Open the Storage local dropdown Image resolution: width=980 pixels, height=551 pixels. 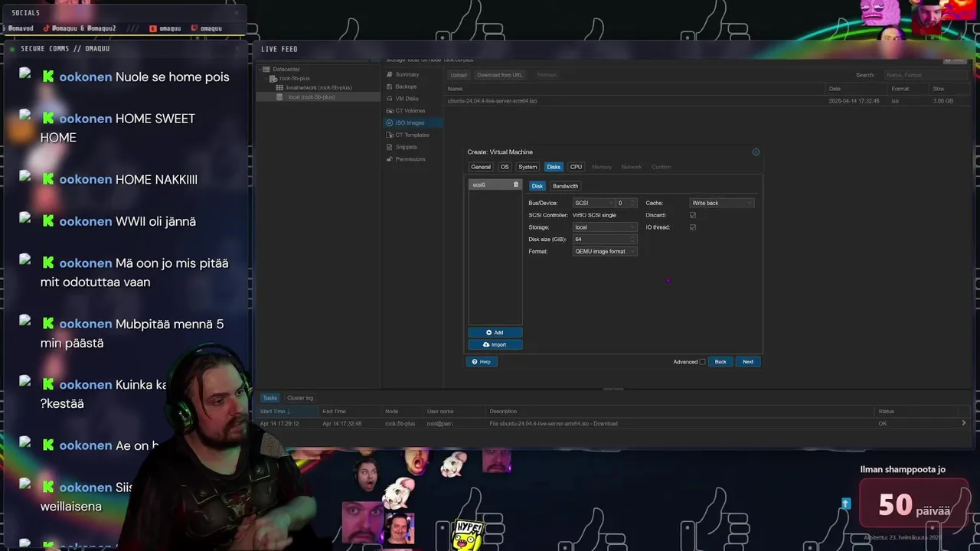point(605,227)
